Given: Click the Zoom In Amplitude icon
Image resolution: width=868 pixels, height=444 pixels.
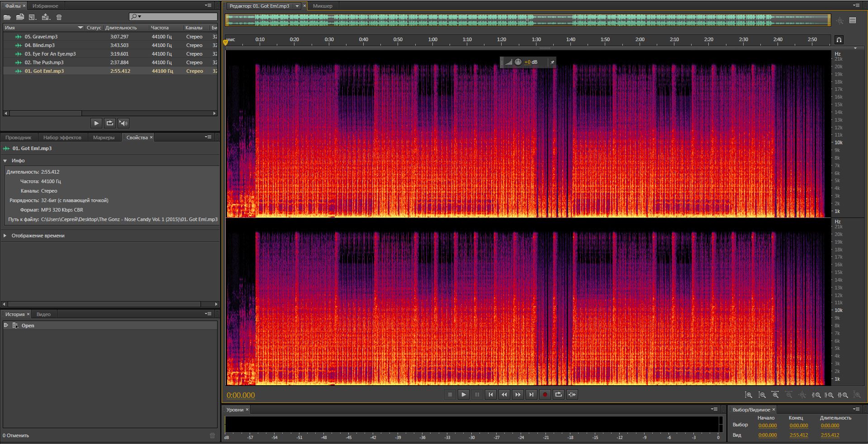Looking at the screenshot, I should [x=749, y=395].
